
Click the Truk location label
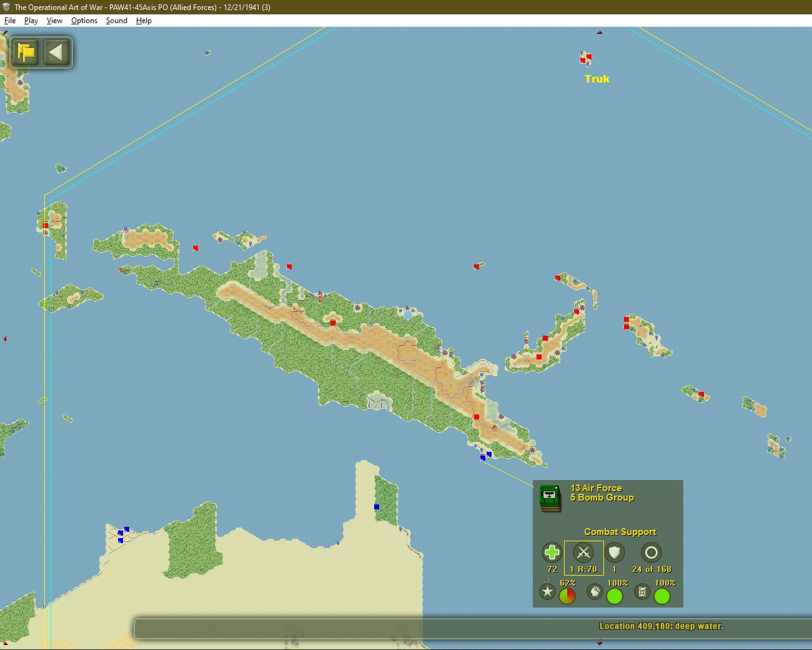[597, 79]
